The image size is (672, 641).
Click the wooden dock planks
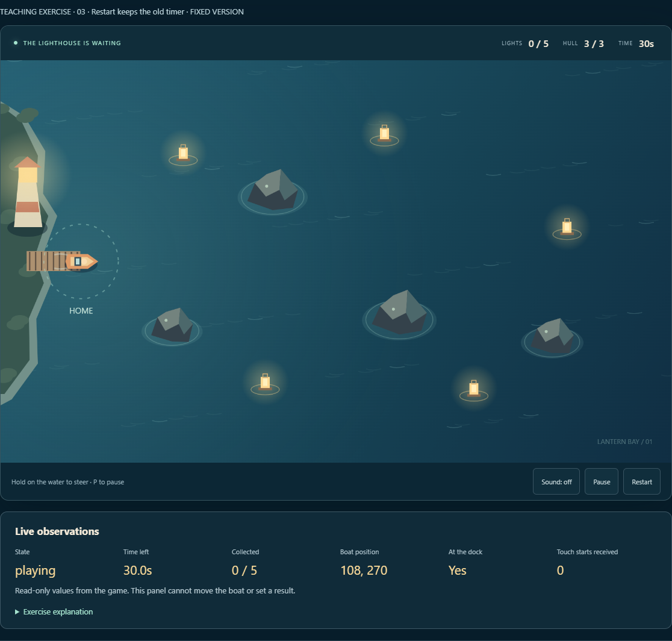(46, 261)
